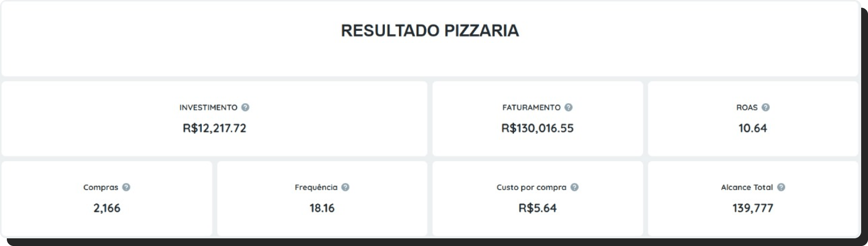Click the total reach number 139,777

click(753, 208)
